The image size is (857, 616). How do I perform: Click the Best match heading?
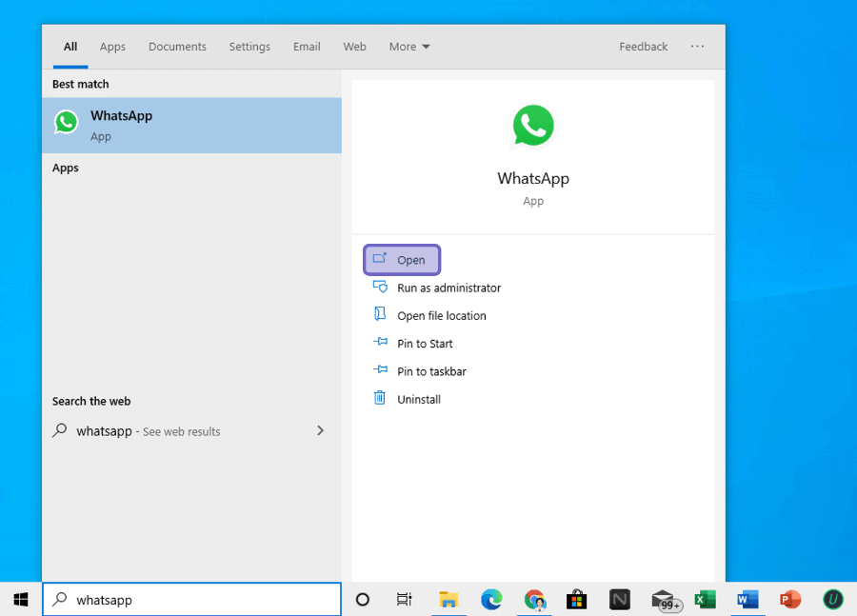(x=81, y=84)
